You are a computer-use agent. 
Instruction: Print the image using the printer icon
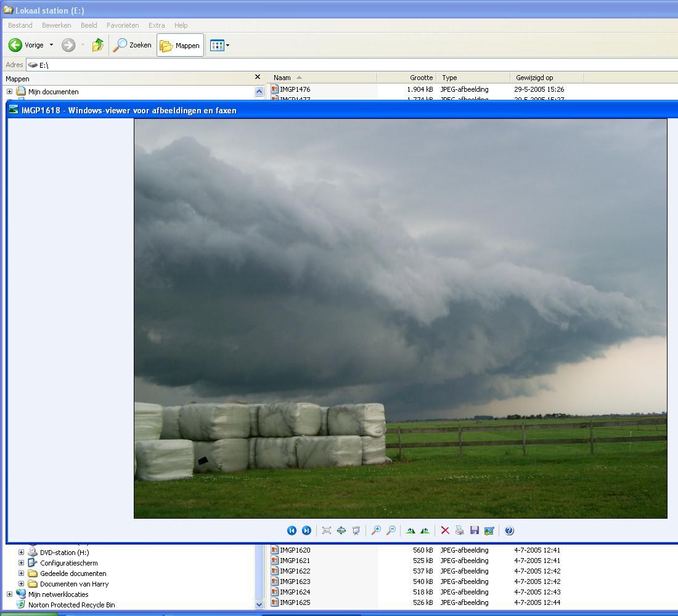click(x=460, y=530)
